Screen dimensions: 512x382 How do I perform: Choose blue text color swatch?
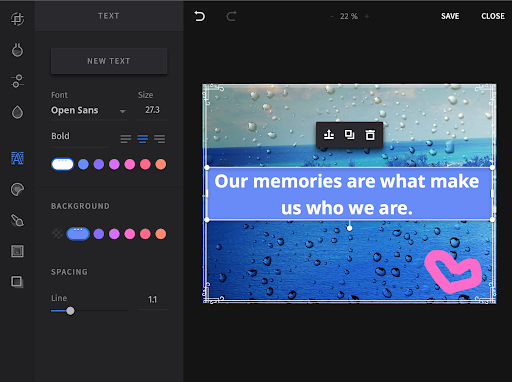tap(83, 164)
